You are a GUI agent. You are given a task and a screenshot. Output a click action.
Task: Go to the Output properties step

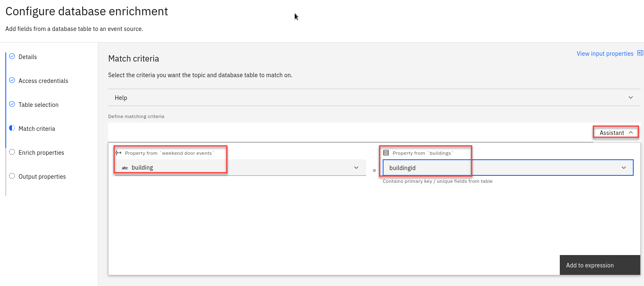pyautogui.click(x=42, y=177)
